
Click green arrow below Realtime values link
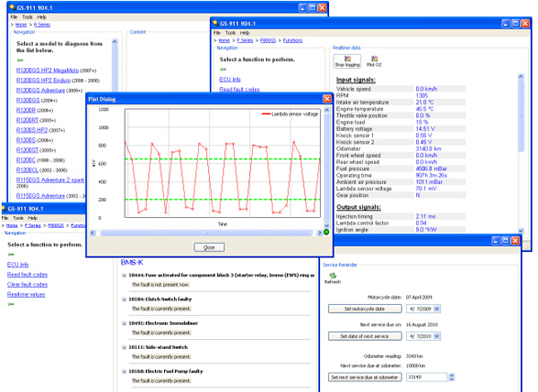tap(11, 304)
